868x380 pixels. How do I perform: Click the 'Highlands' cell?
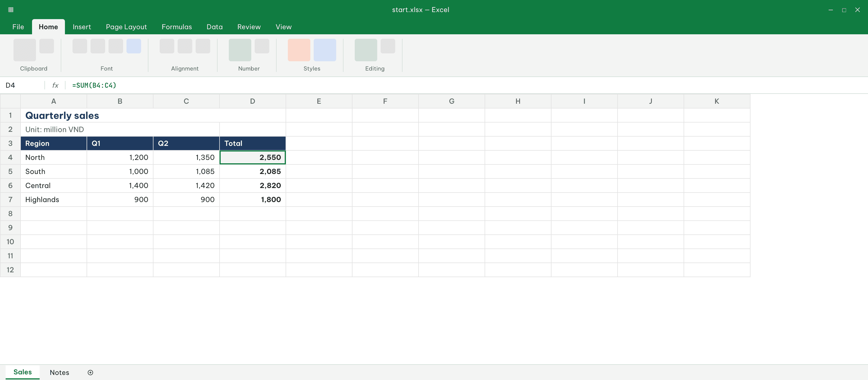(x=54, y=200)
